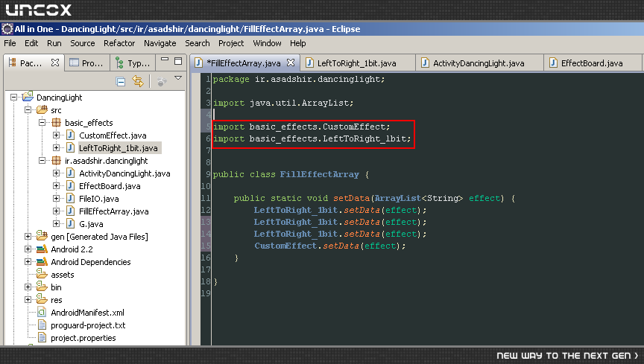This screenshot has height=364, width=644.
Task: Select the DancingLight project icon
Action: tap(28, 97)
